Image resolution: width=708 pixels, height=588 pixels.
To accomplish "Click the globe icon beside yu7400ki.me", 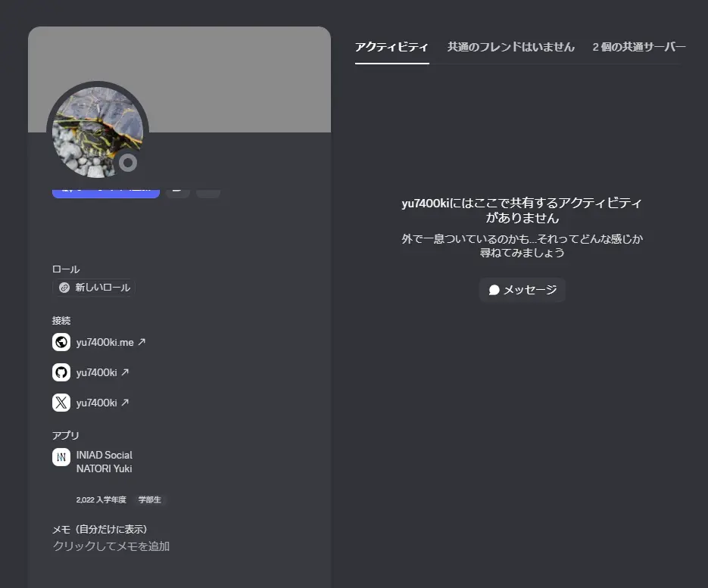I will coord(61,342).
